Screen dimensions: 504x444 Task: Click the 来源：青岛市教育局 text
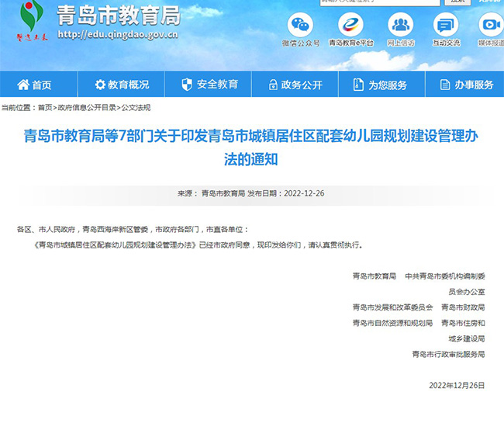(x=211, y=194)
